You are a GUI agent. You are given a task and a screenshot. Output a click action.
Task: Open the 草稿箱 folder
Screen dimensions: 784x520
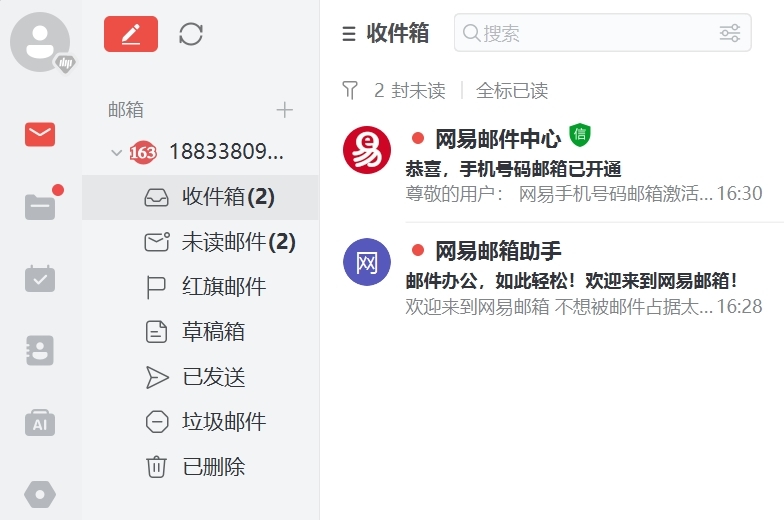(200, 332)
